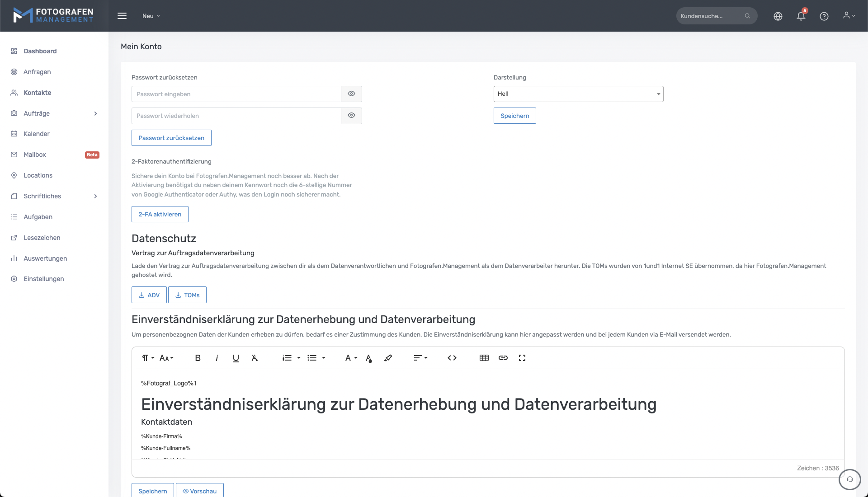Click the notifications bell icon
Viewport: 868px width, 497px height.
801,16
